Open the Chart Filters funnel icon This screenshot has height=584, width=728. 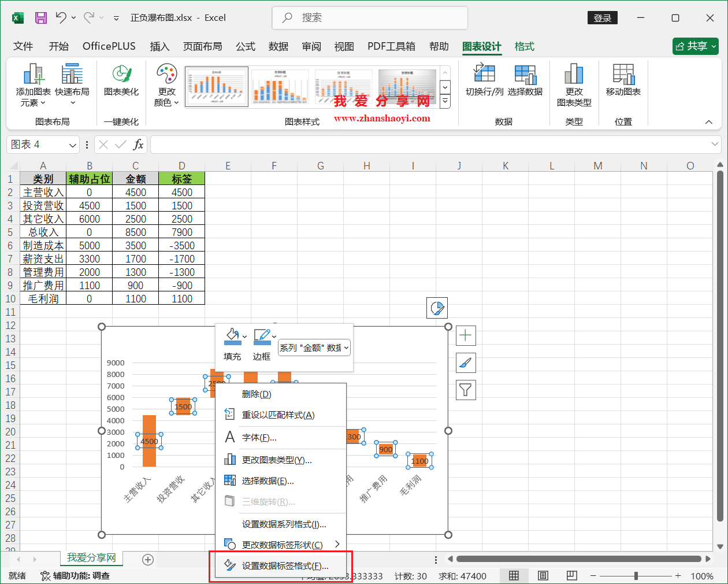pyautogui.click(x=466, y=390)
